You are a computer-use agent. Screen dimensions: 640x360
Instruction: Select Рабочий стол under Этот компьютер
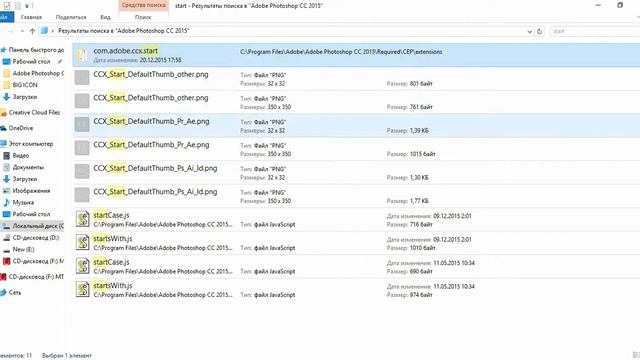pos(31,214)
